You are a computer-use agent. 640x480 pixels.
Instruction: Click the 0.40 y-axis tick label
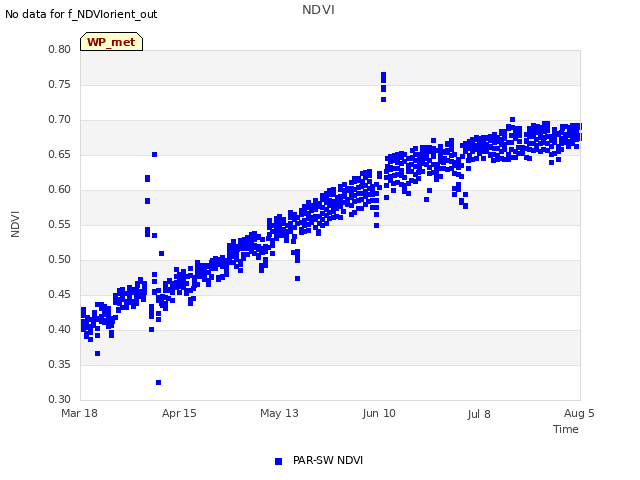(x=60, y=329)
